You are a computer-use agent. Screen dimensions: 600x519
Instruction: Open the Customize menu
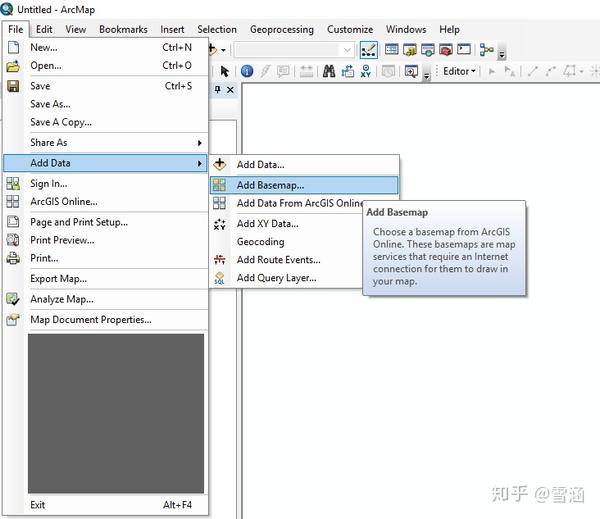(350, 29)
